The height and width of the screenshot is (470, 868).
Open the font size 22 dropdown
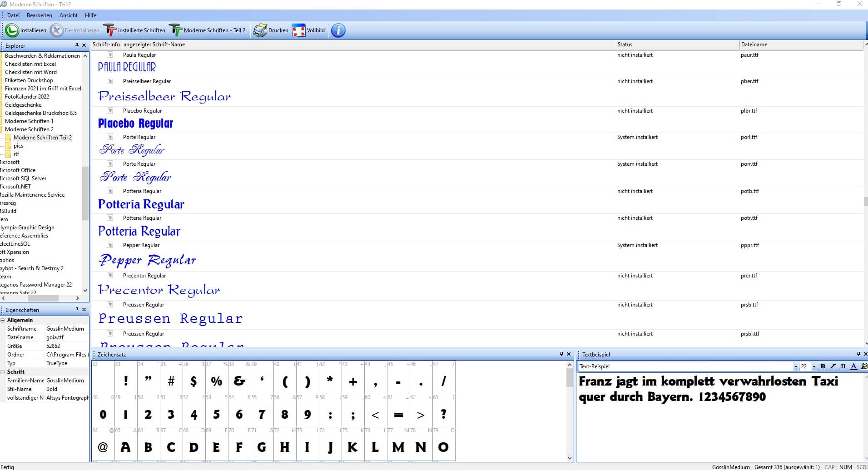tap(814, 366)
